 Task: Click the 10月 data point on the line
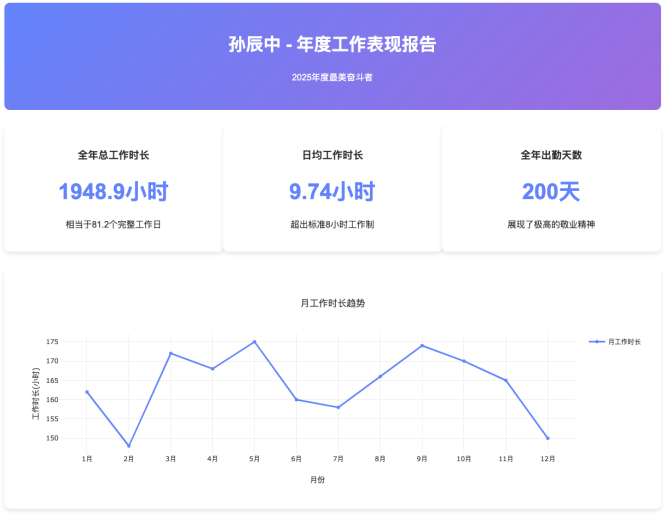tap(464, 361)
